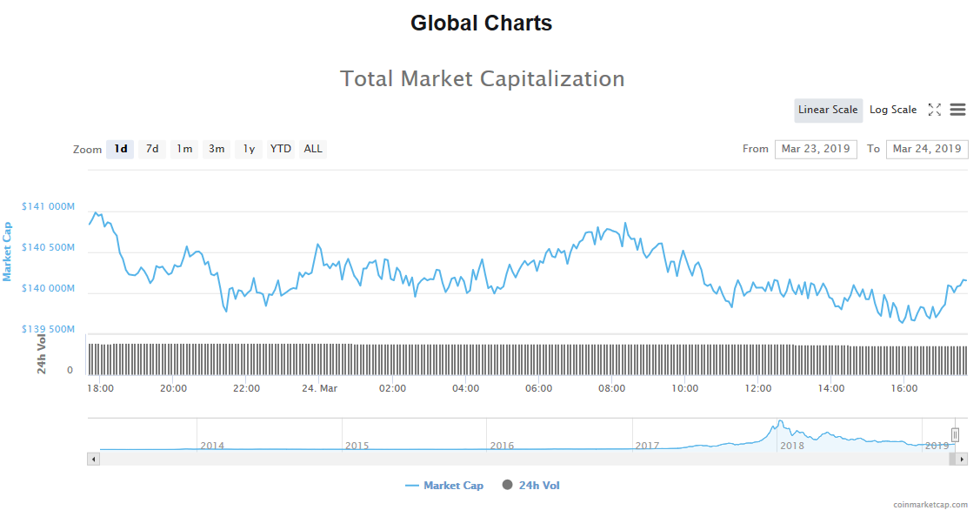Click navigator scroll right arrow
Screen dimensions: 980x517
click(962, 459)
